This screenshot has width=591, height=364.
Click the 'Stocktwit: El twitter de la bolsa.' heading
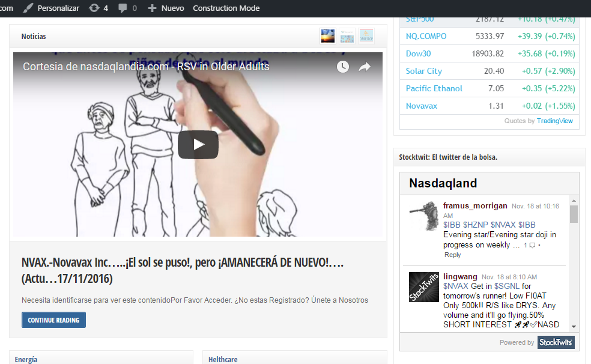(448, 157)
